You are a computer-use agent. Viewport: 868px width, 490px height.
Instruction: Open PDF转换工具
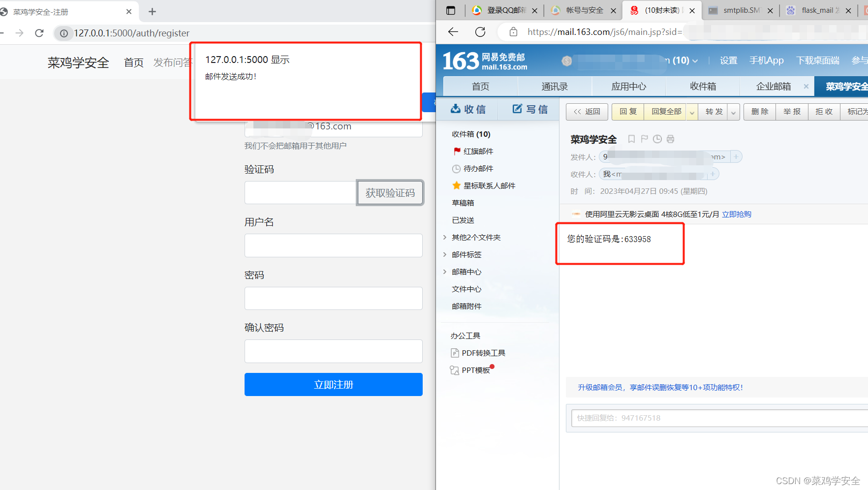pos(483,353)
